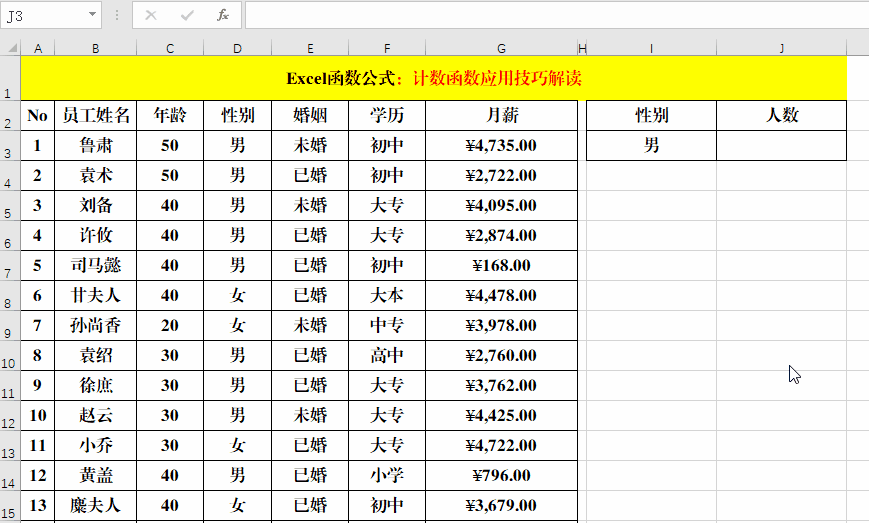The image size is (869, 523).
Task: Select column G header
Action: [x=501, y=48]
